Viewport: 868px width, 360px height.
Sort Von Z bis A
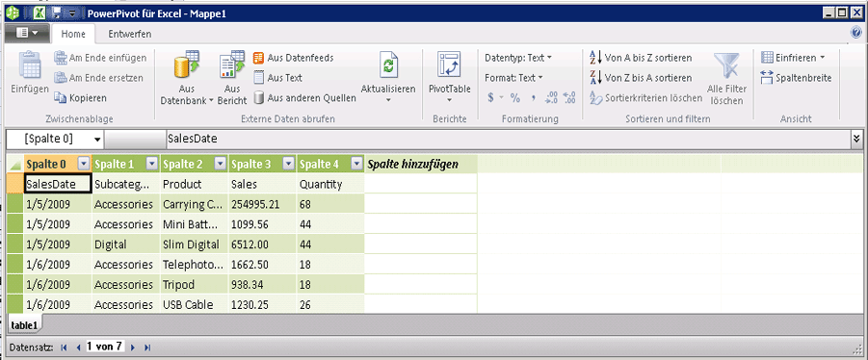[x=641, y=78]
